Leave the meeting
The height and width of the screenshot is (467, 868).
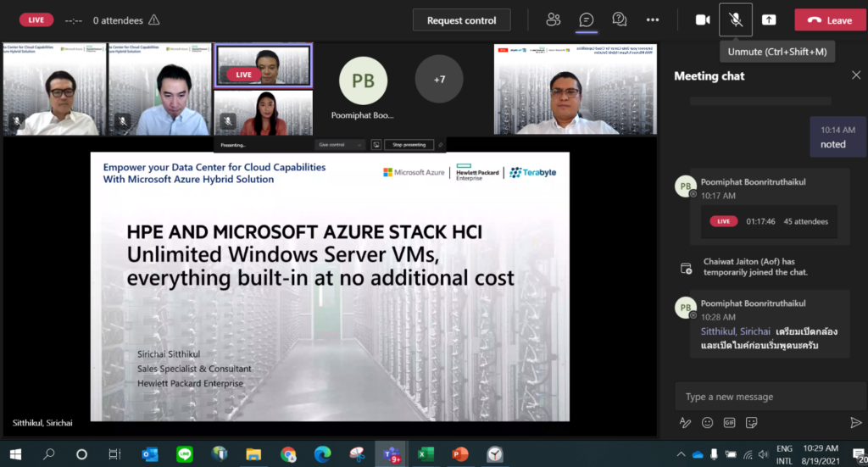coord(830,20)
